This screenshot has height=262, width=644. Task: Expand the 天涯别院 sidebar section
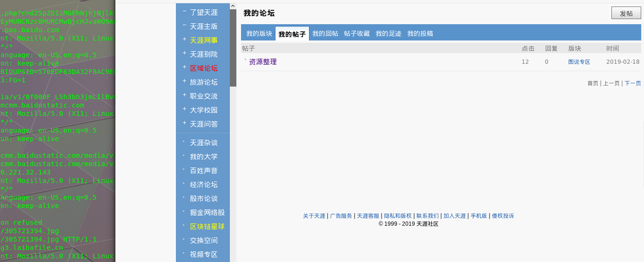click(184, 54)
